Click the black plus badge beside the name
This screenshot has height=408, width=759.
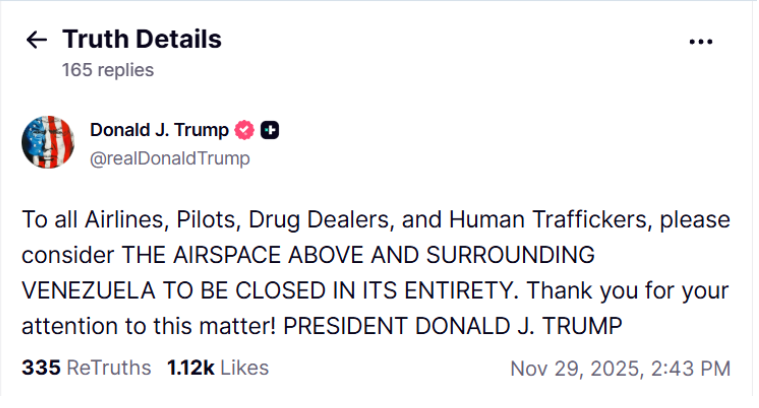pos(269,130)
